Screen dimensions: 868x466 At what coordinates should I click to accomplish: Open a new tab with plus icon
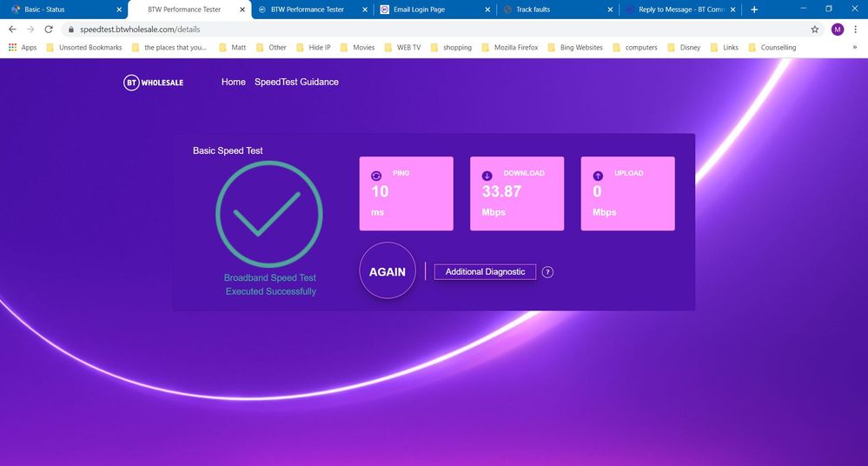click(754, 10)
